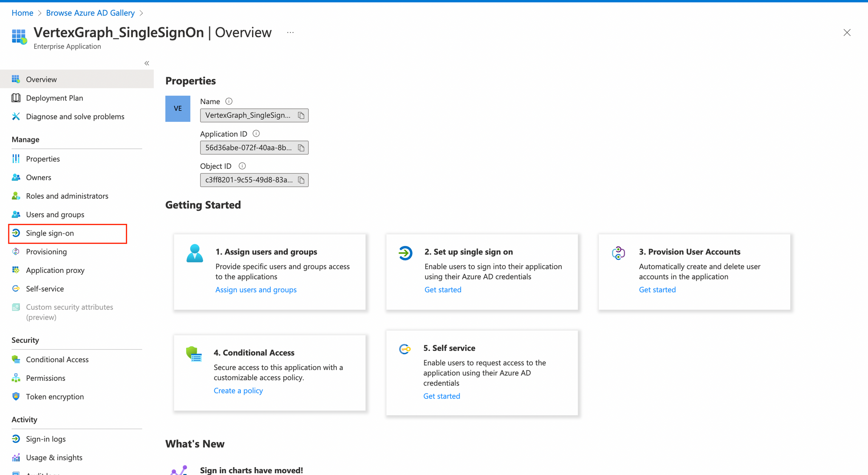868x475 pixels.
Task: Click the enterprise application icon beside title
Action: [20, 37]
